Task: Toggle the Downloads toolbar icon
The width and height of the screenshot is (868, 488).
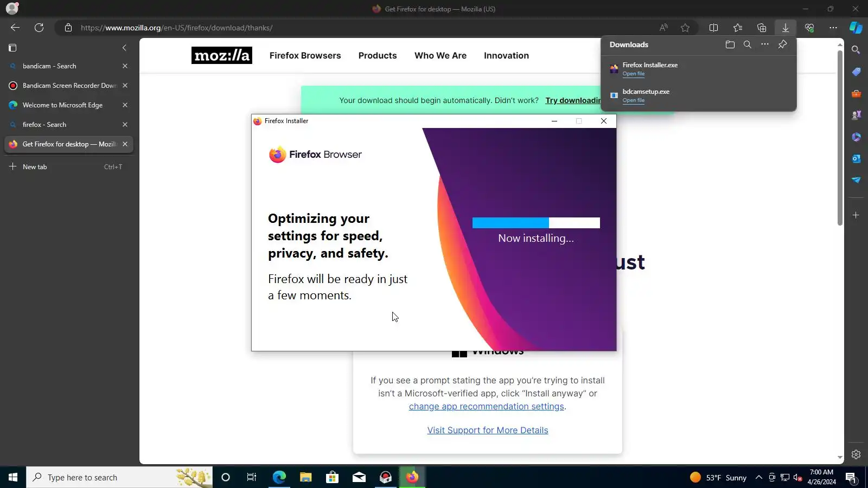Action: click(786, 28)
